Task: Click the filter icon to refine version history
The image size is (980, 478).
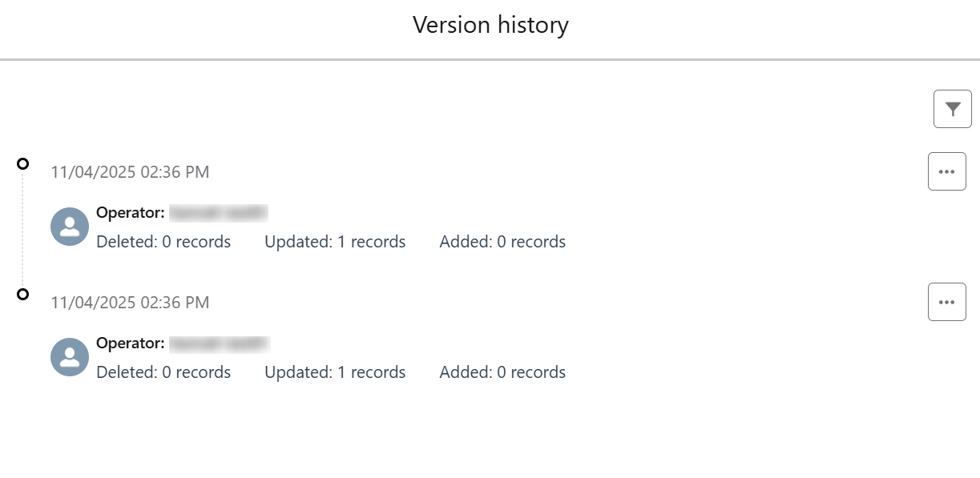Action: [x=952, y=108]
